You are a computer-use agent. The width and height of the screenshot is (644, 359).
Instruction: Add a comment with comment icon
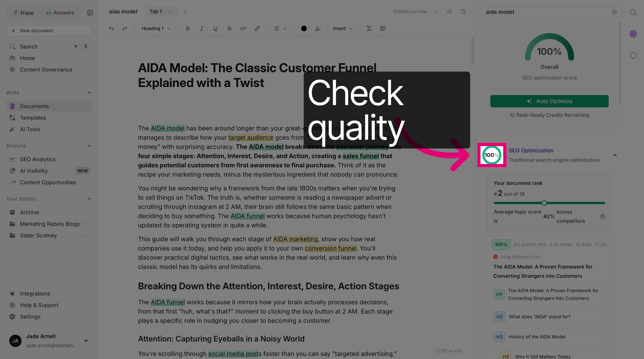[383, 29]
